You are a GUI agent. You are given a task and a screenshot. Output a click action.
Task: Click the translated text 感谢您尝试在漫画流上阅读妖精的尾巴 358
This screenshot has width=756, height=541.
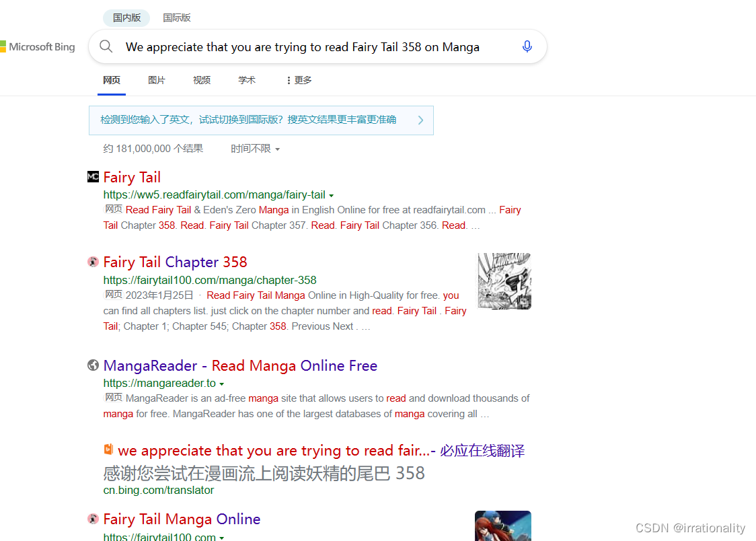(264, 473)
